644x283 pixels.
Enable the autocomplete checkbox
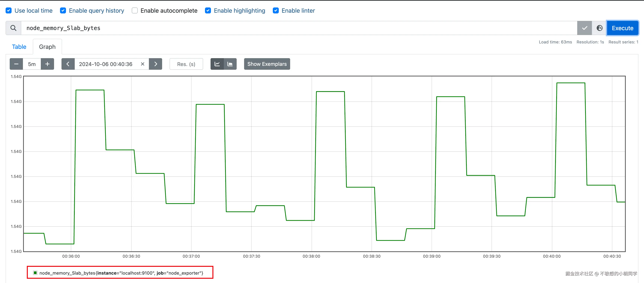point(135,10)
